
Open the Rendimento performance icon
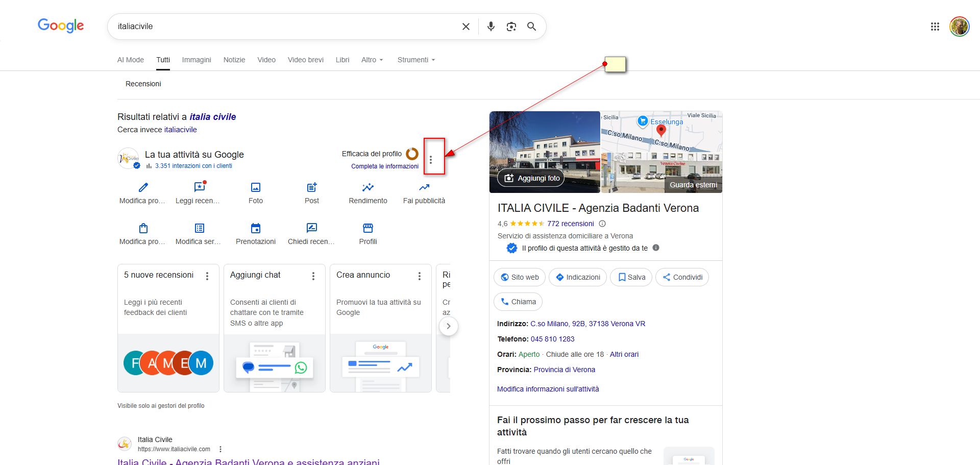pyautogui.click(x=367, y=188)
